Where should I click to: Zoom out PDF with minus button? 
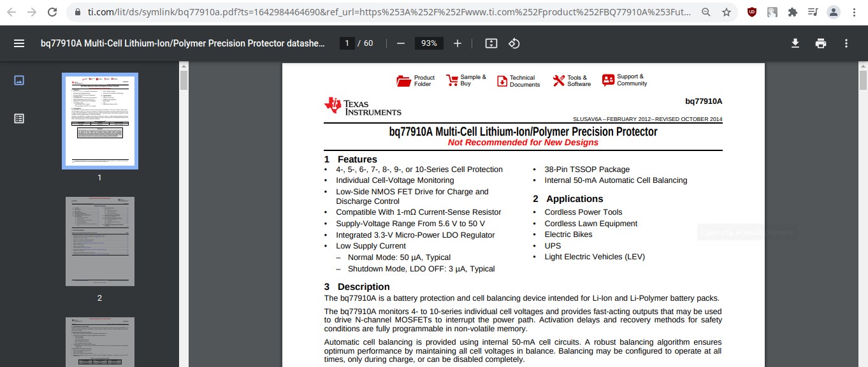click(401, 43)
